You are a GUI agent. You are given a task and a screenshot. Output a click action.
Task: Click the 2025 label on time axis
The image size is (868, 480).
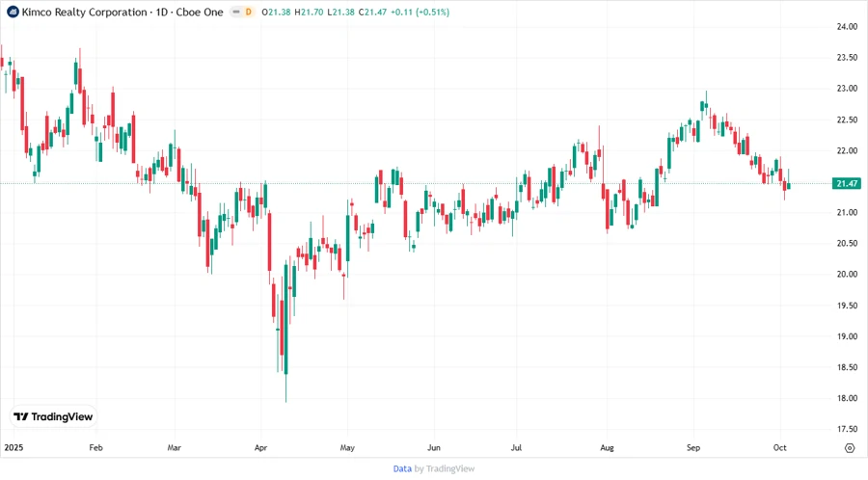pos(14,448)
